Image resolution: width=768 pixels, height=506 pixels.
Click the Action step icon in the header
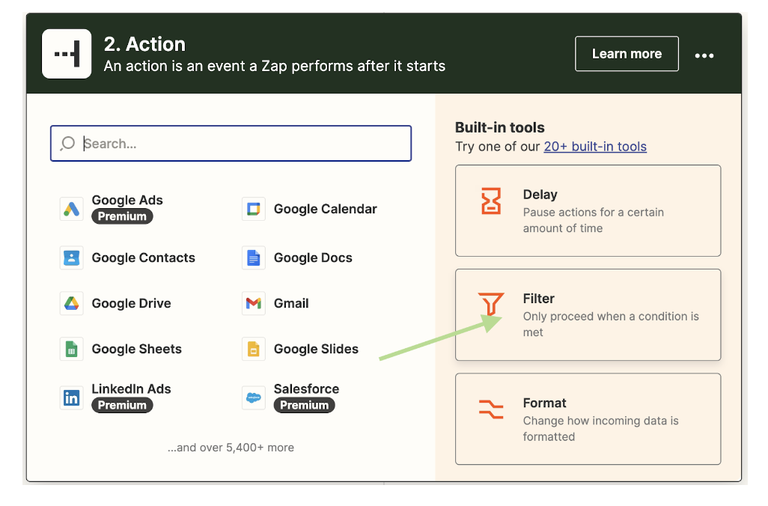click(x=67, y=53)
